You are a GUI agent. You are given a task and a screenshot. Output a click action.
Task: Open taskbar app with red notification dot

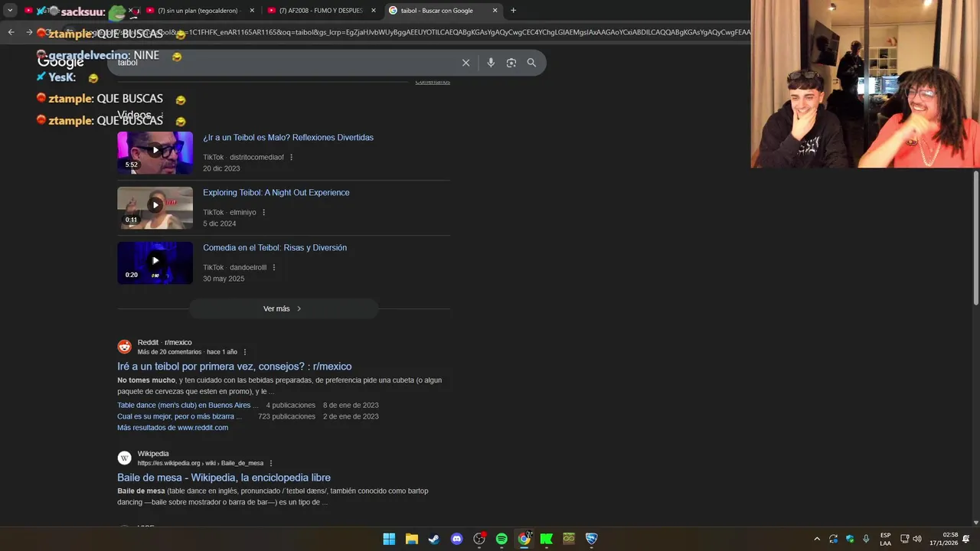(x=479, y=539)
